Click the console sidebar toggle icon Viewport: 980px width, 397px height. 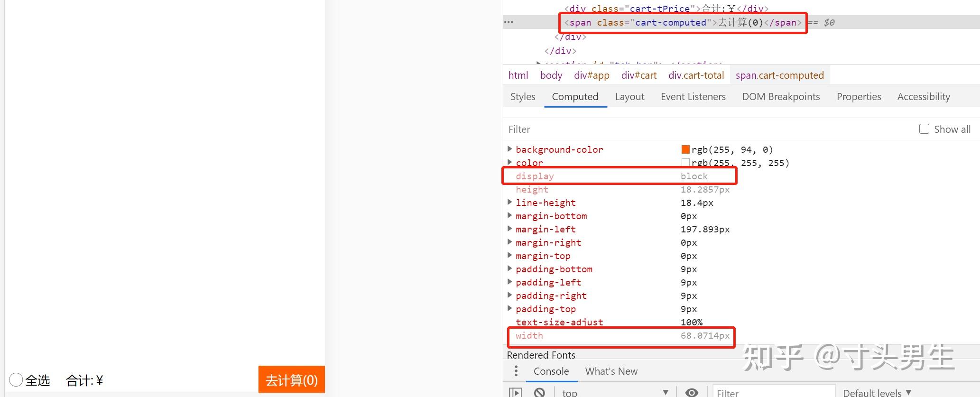click(515, 392)
